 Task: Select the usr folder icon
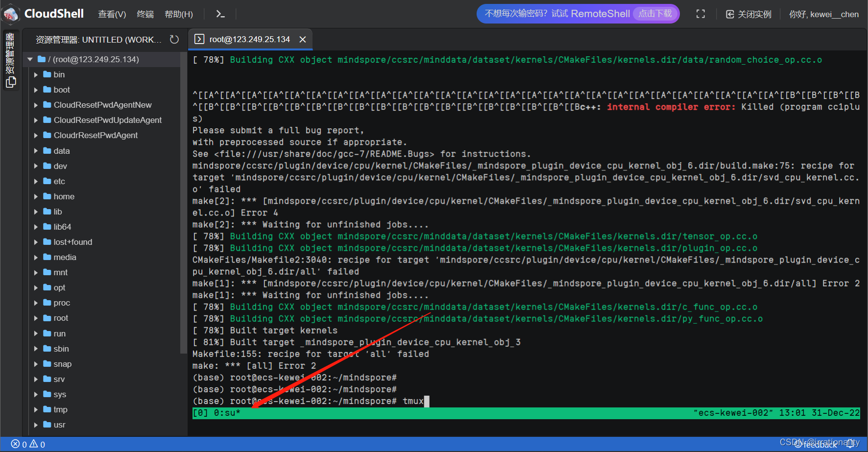coord(47,425)
